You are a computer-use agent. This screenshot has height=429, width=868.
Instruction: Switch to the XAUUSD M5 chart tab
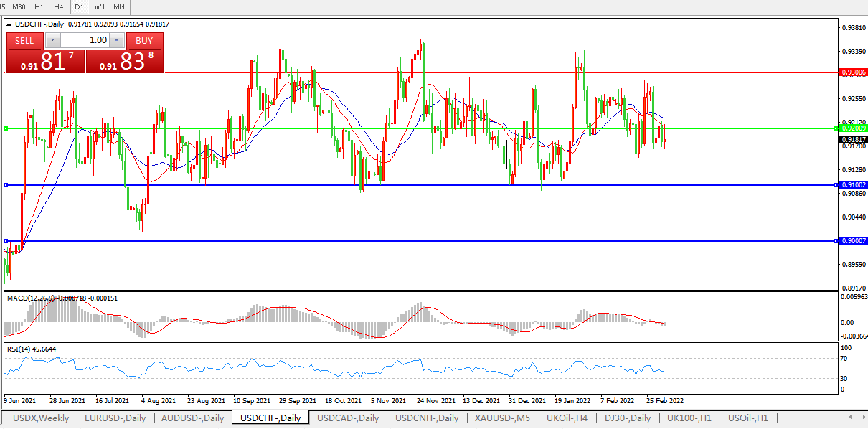click(x=502, y=418)
